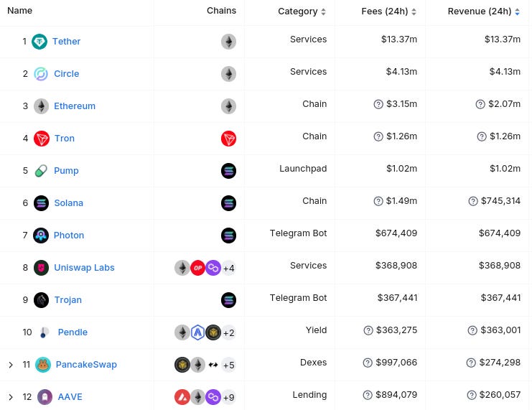
Task: Click Solana chain icon in Photon row
Action: [229, 236]
